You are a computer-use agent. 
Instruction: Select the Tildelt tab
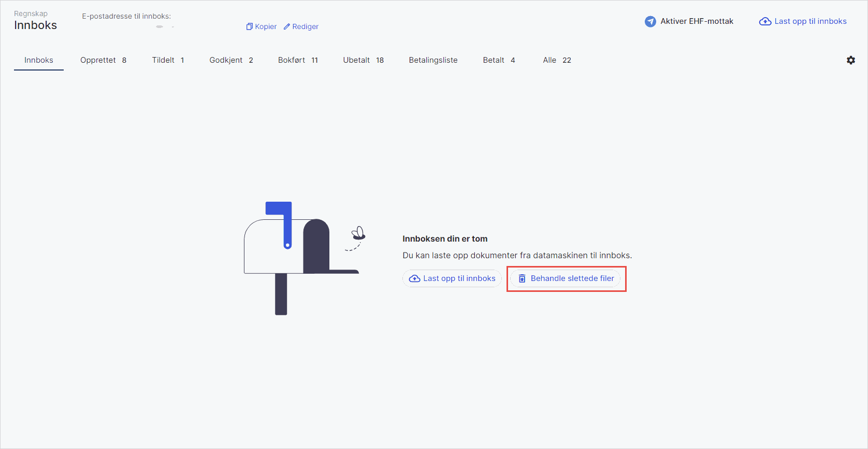(168, 60)
